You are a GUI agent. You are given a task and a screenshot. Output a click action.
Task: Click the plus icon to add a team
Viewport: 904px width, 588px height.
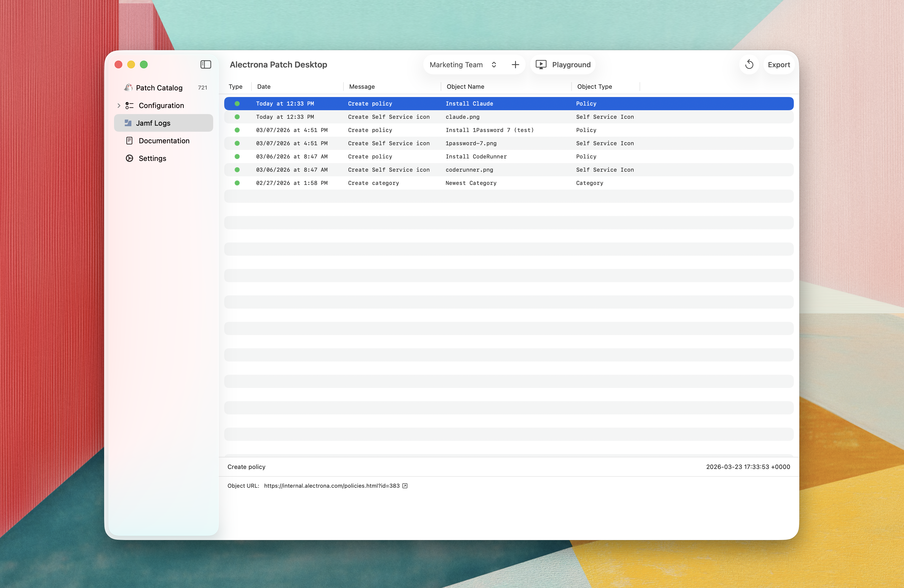coord(515,64)
